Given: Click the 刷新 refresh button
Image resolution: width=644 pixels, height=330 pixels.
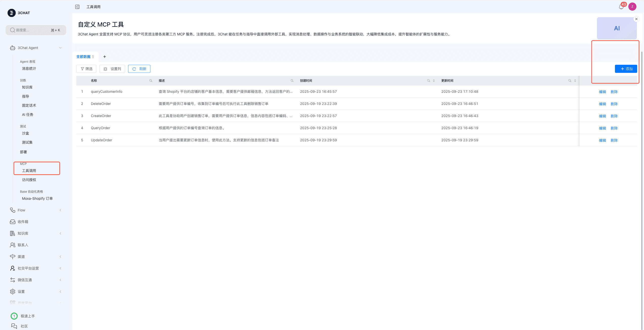Looking at the screenshot, I should point(139,69).
